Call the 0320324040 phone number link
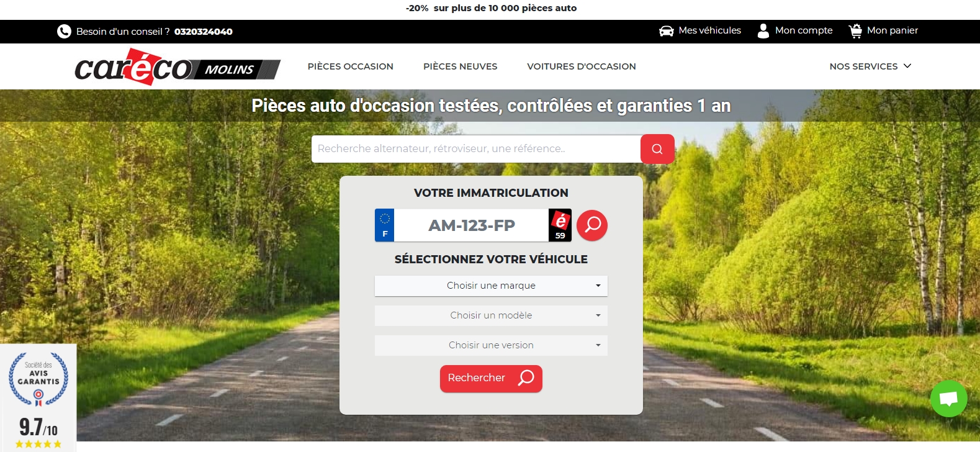Viewport: 980px width, 452px height. coord(204,32)
